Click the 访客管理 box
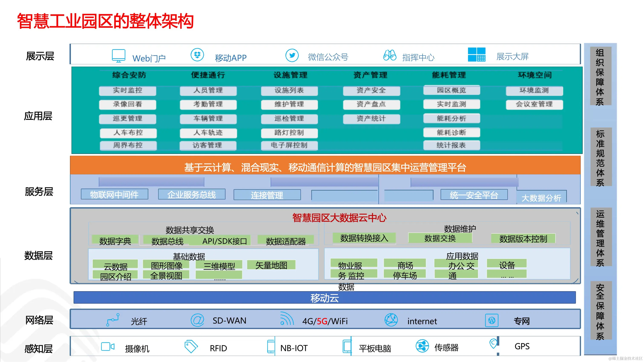This screenshot has width=644, height=362. click(208, 145)
